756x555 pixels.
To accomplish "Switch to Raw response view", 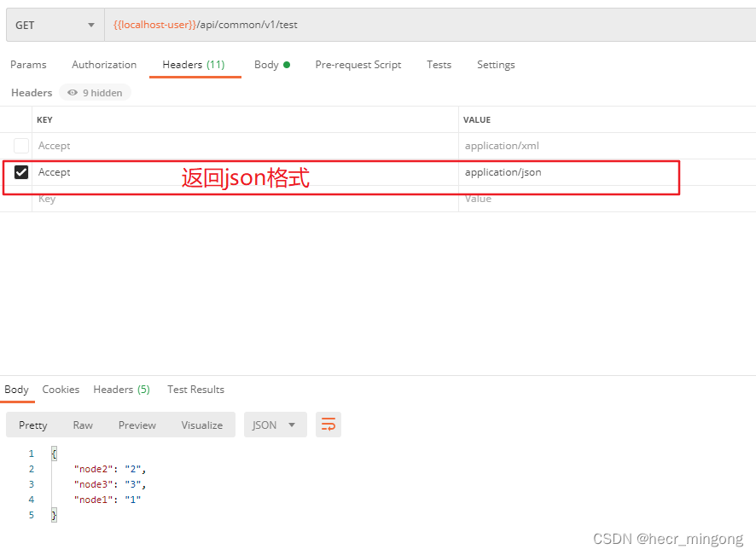I will click(83, 425).
